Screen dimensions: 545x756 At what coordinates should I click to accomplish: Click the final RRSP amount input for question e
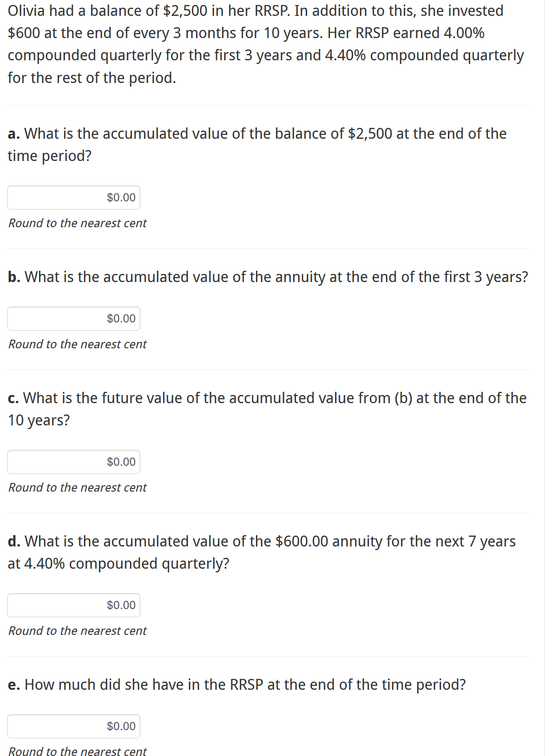[74, 726]
